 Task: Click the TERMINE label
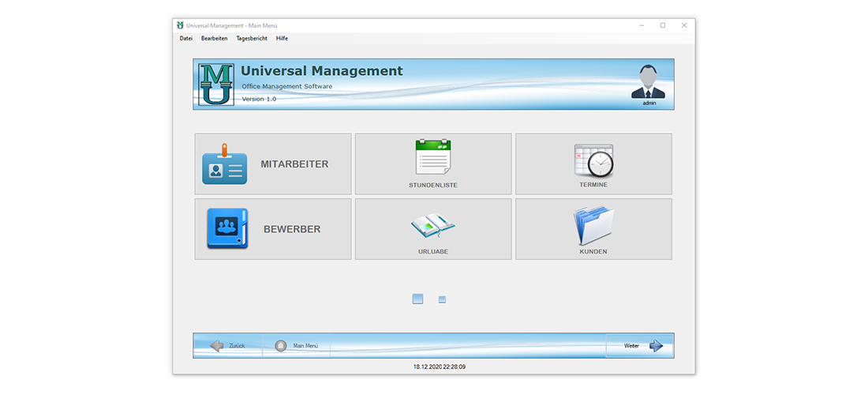coord(593,185)
